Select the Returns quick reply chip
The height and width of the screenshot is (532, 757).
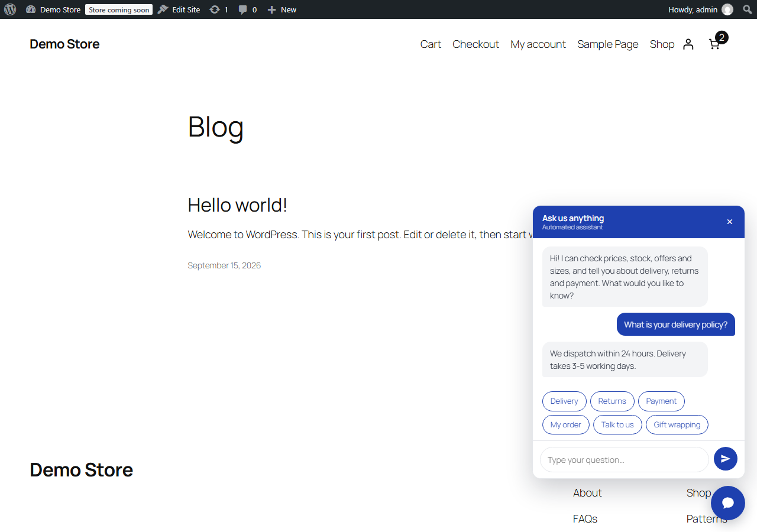(612, 401)
